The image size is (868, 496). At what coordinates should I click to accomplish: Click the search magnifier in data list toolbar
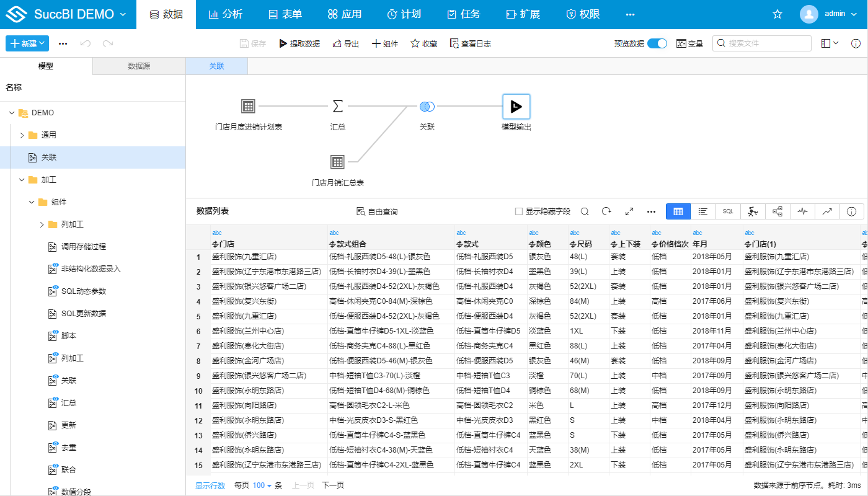[585, 211]
